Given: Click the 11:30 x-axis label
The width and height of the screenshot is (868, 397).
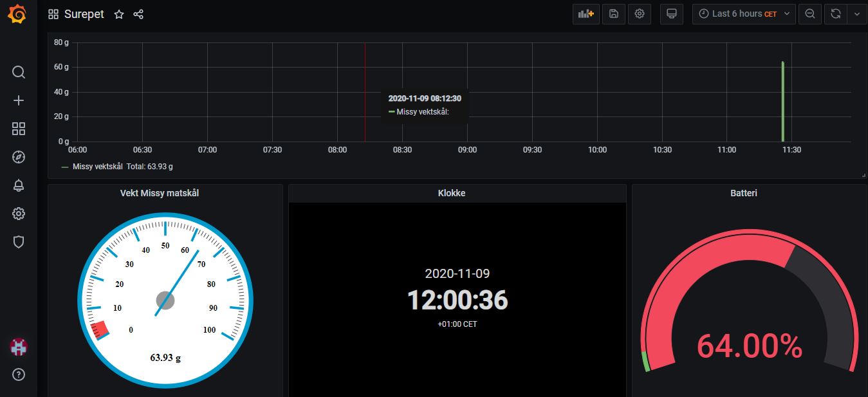Looking at the screenshot, I should tap(791, 150).
